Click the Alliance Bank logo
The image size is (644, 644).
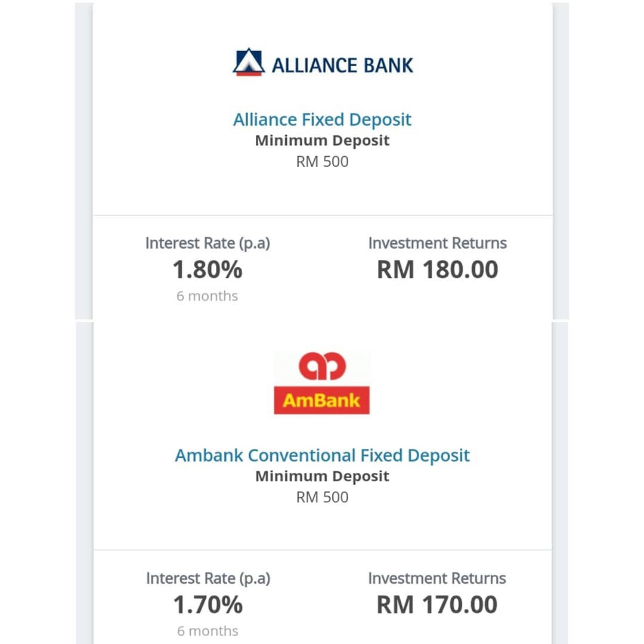323,63
